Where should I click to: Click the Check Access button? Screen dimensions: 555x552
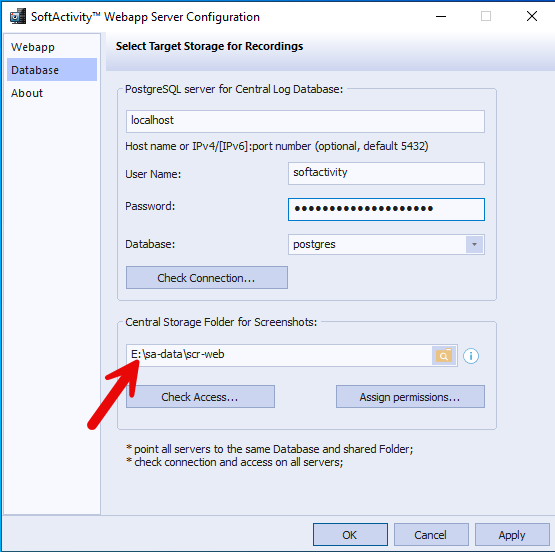pyautogui.click(x=200, y=397)
